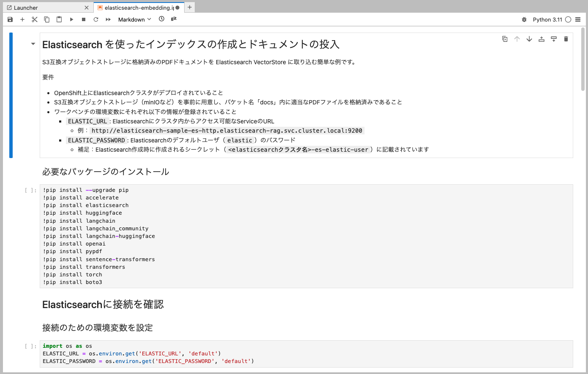588x374 pixels.
Task: Click the kernel status circle indicator
Action: 568,19
